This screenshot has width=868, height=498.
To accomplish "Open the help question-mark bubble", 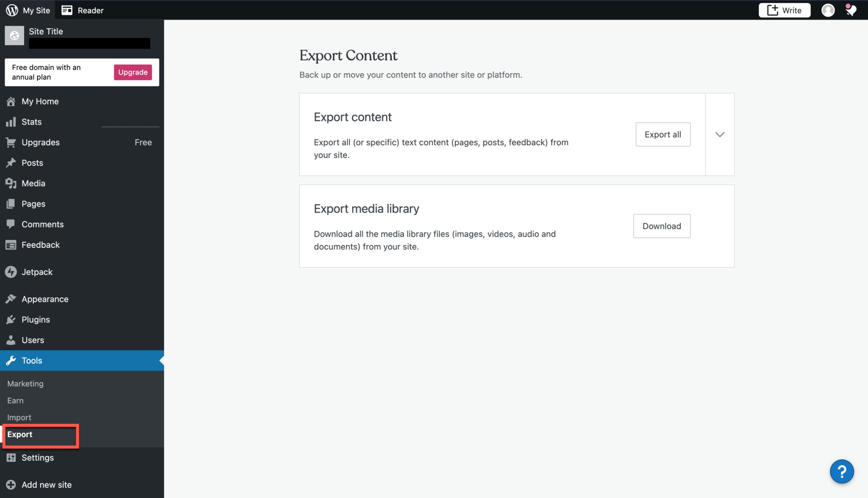I will tap(842, 471).
